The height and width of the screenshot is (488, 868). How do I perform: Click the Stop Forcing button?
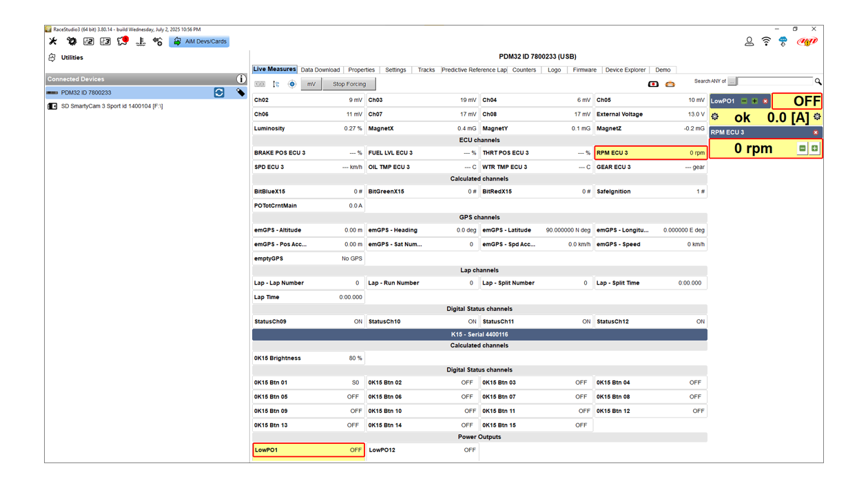point(349,84)
